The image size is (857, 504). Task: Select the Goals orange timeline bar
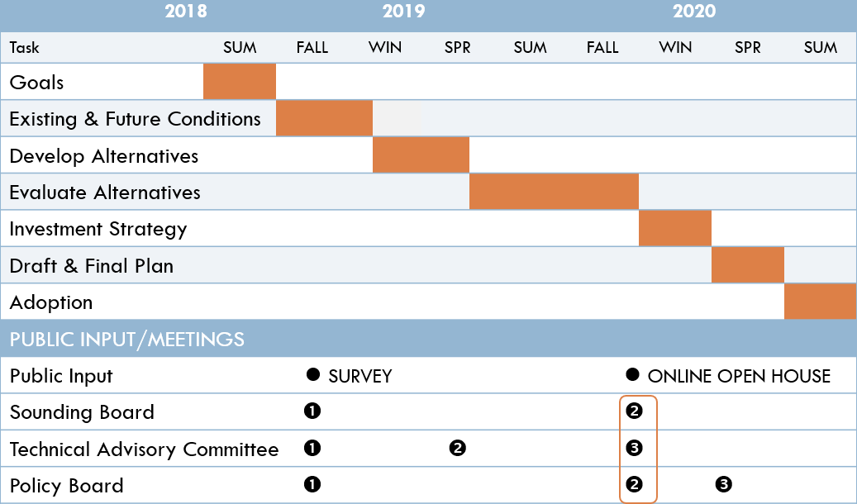click(240, 82)
